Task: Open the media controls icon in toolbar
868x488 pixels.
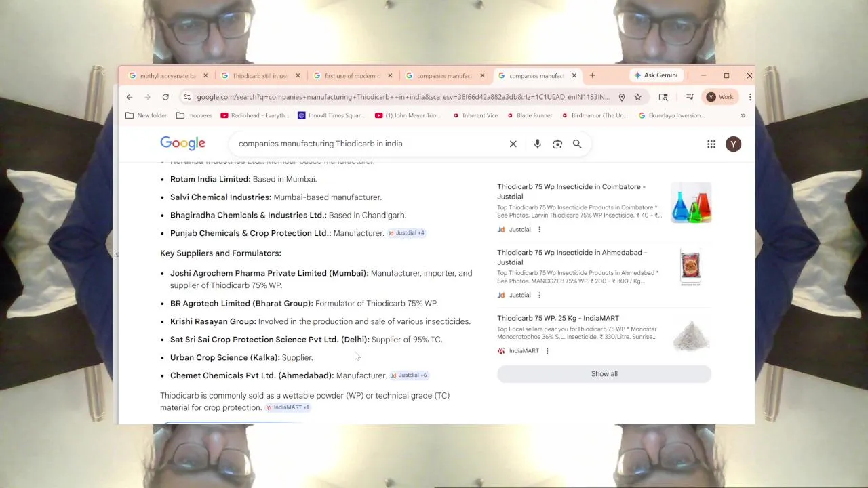Action: [x=690, y=97]
